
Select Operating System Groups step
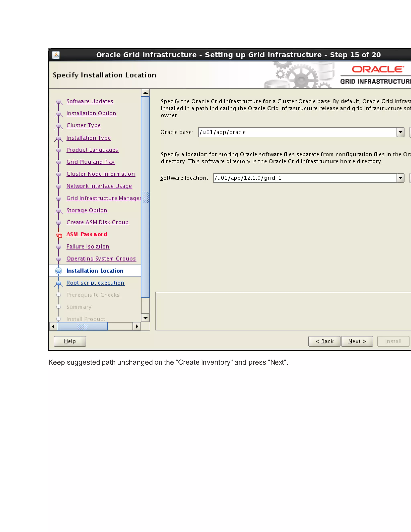click(101, 259)
